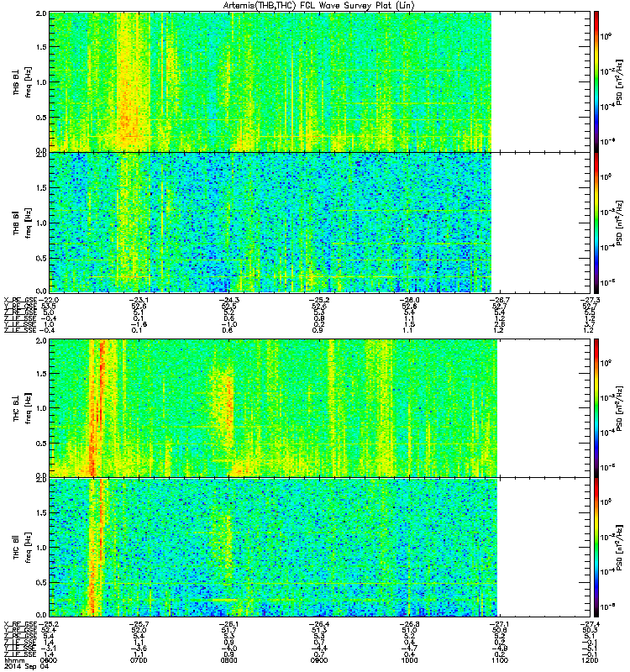Click the '0.5' frequency tick of the THB B∥ panel

[x=41, y=258]
